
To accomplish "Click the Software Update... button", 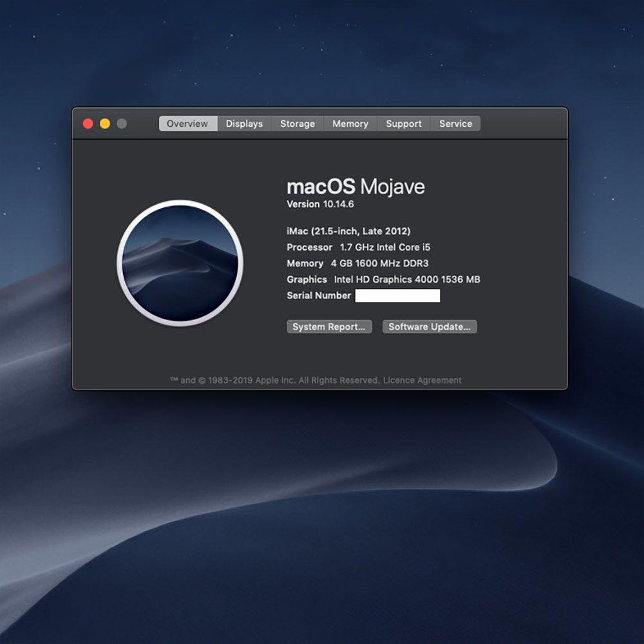I will tap(430, 327).
